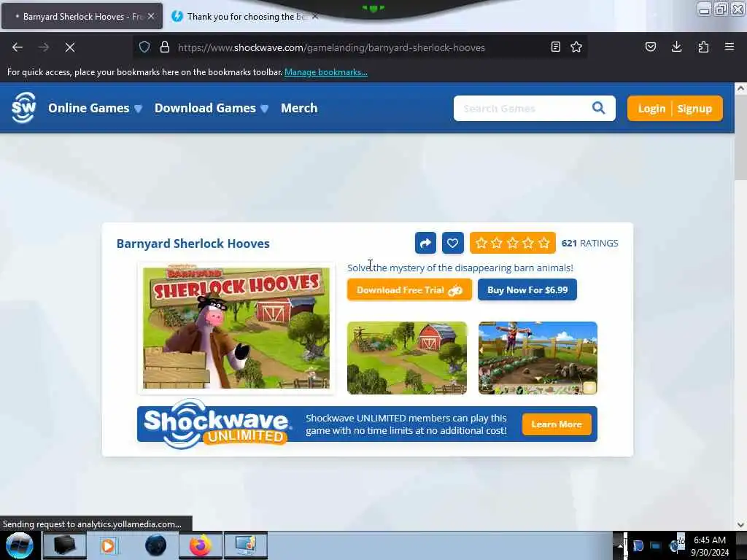Image resolution: width=747 pixels, height=560 pixels.
Task: Click the 621 RATINGS text
Action: [x=589, y=243]
